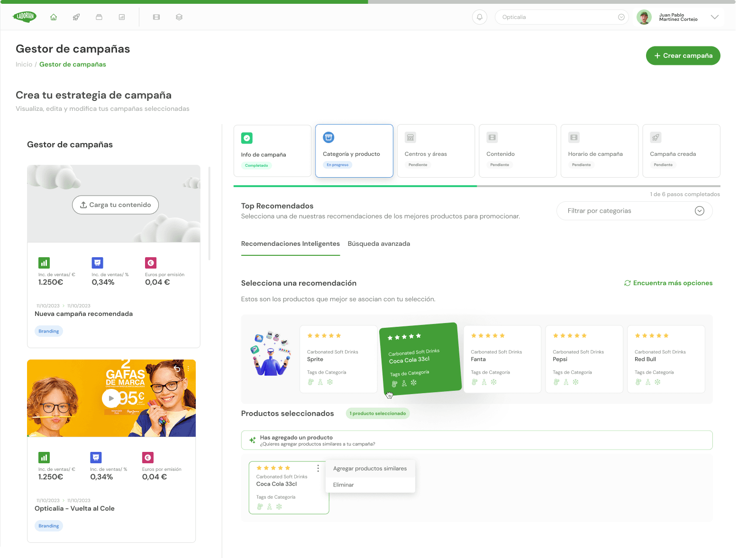Click the Branding tag on Nueva campaña recomendada
Image resolution: width=756 pixels, height=558 pixels.
point(49,331)
